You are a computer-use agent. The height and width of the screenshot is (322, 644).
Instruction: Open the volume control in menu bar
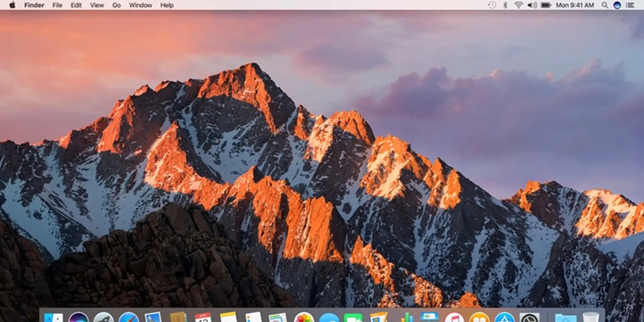coord(532,5)
